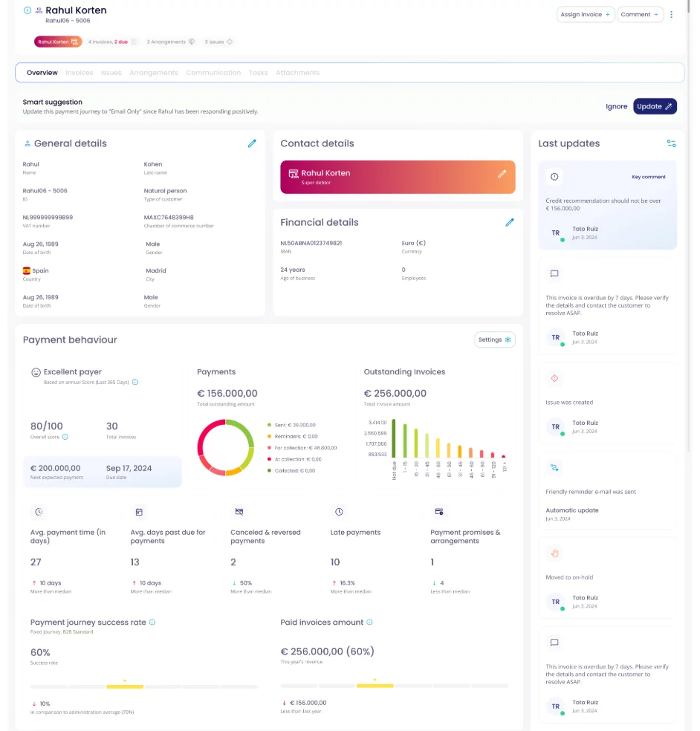Screen dimensions: 700x731
Task: Click the pencil on the Rahul Korten contact card
Action: (x=502, y=174)
